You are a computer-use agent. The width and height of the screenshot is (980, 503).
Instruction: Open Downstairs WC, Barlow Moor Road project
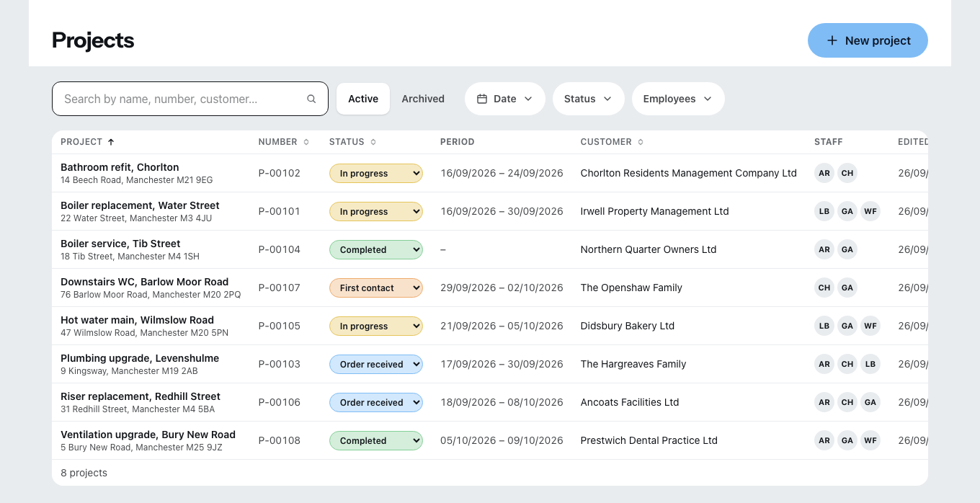144,282
